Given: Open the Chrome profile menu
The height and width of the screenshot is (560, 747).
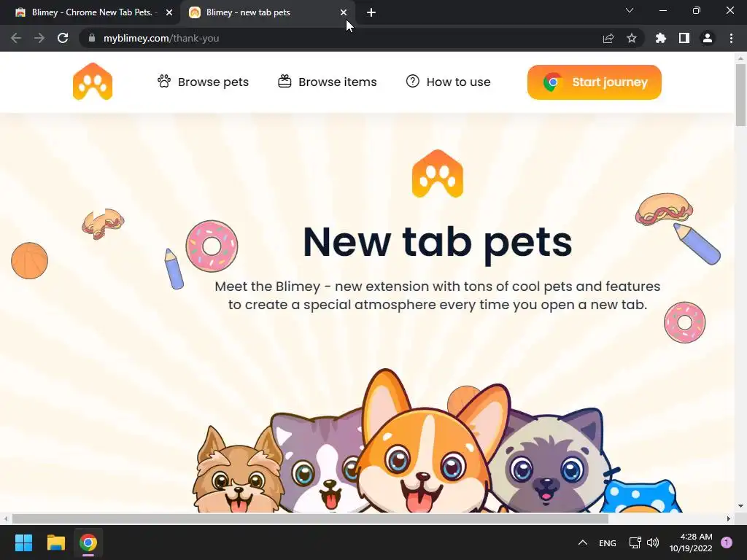Looking at the screenshot, I should tap(708, 38).
